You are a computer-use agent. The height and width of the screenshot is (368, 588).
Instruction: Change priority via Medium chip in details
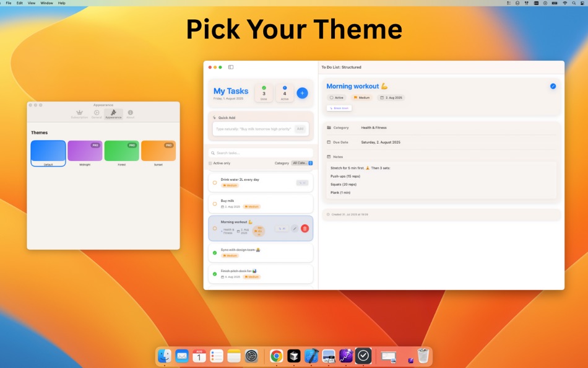click(362, 98)
